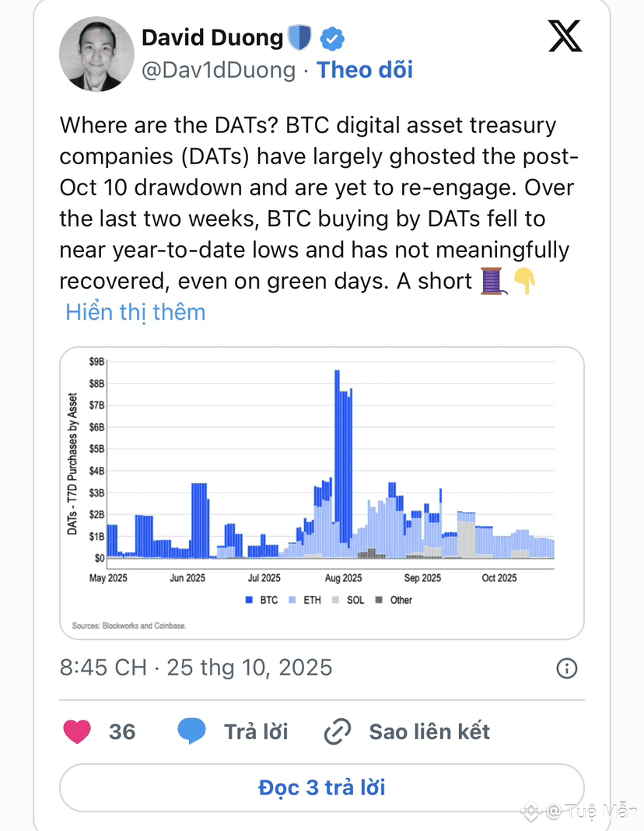Open the @Dav1dDuong handle
The height and width of the screenshot is (831, 644).
tap(218, 70)
